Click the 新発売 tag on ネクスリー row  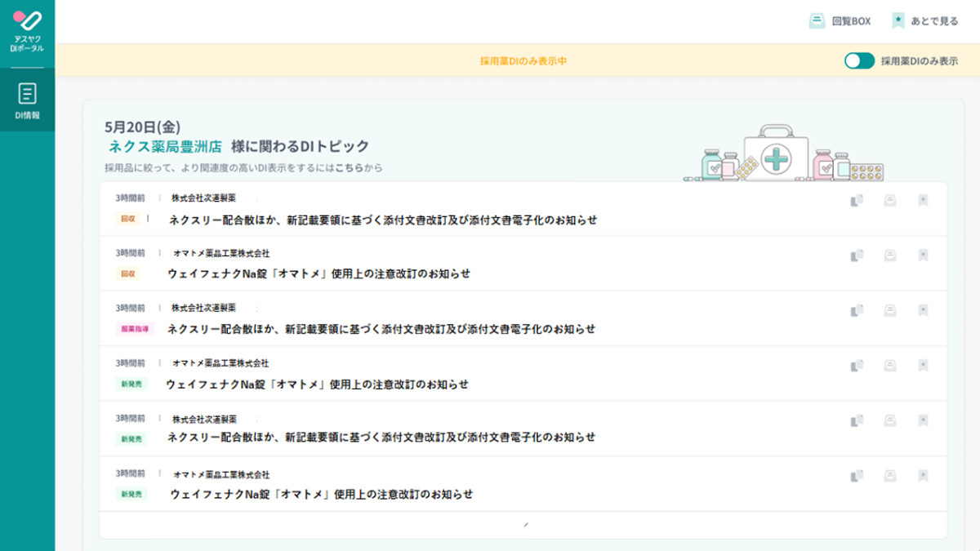point(131,438)
